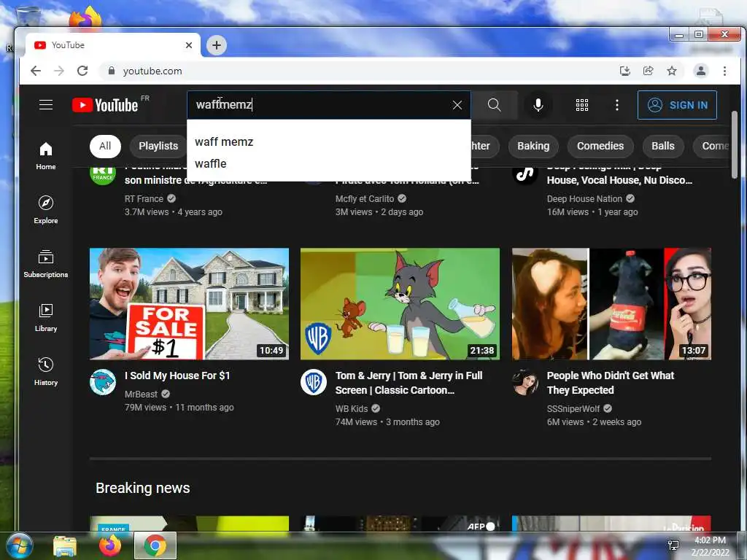Go to Mcfly et Carlito channel name
Screen dimensions: 747x560
(x=365, y=199)
